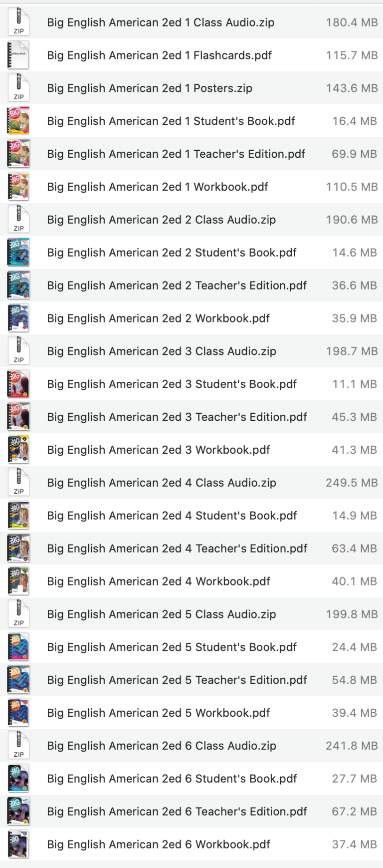Click the Level 1 Workbook cover icon
This screenshot has width=383, height=868.
(18, 186)
